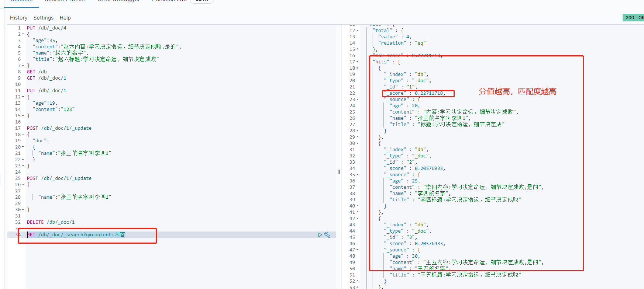
Task: Click the "PUT /db/_doc/4" request line
Action: click(47, 28)
